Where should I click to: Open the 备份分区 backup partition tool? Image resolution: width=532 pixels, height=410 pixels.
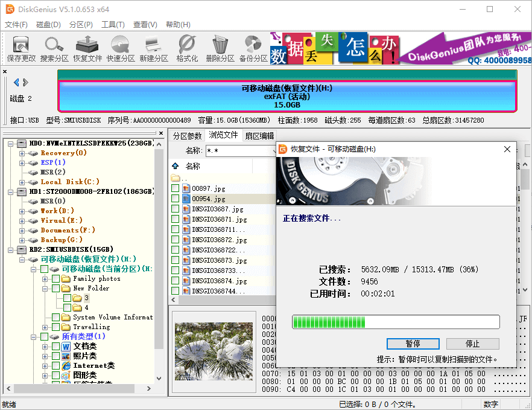(x=253, y=49)
